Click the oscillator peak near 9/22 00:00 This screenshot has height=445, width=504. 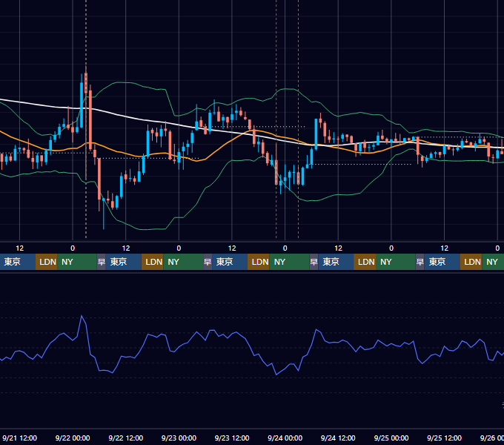82,316
